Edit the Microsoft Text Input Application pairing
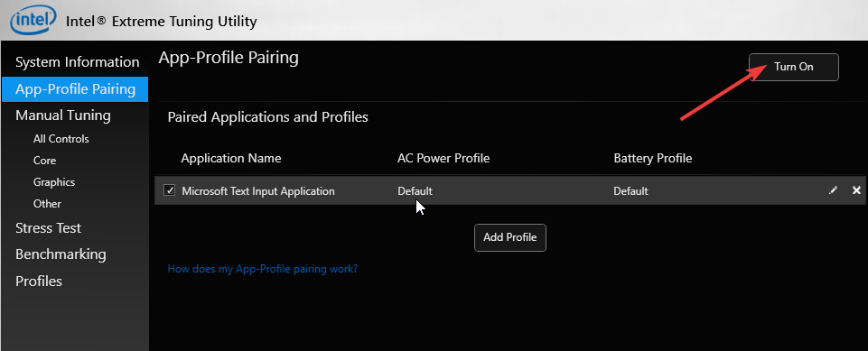 pos(833,190)
